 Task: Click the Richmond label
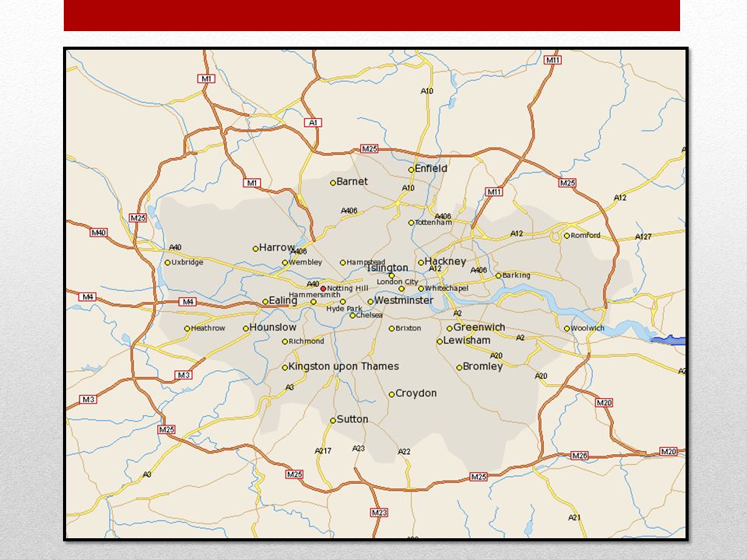[307, 341]
